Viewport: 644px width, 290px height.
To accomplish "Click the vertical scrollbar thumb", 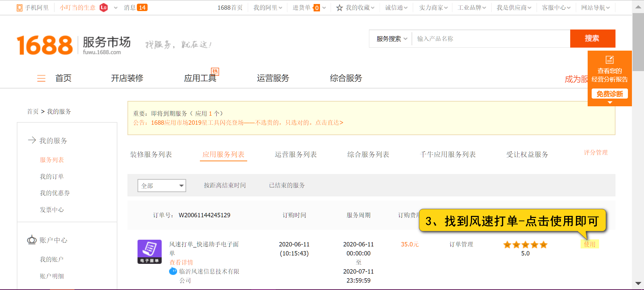I will (638, 42).
